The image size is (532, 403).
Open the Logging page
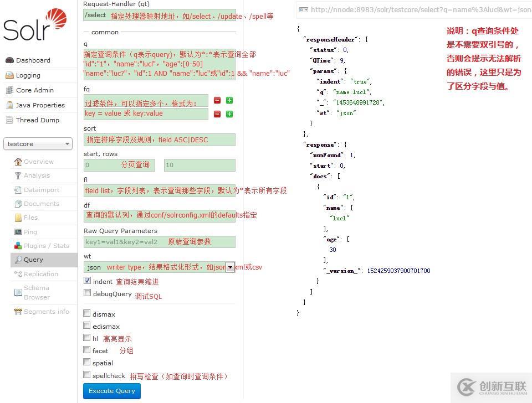pyautogui.click(x=28, y=75)
